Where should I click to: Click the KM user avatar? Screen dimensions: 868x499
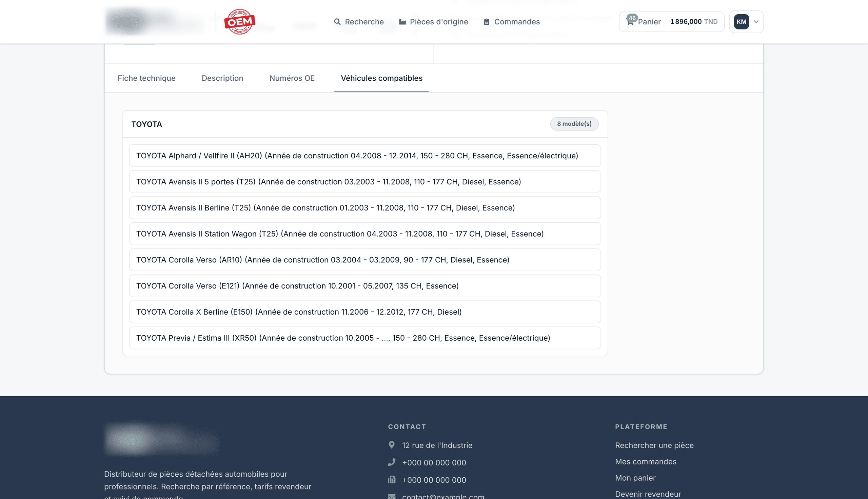coord(741,22)
